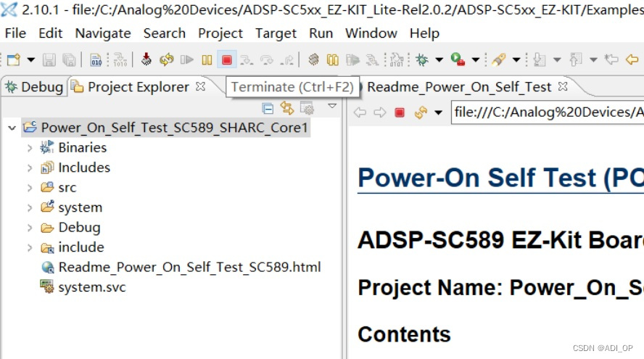Click the yellow multi-core pause toolbar icon
This screenshot has height=359, width=644.
point(333,60)
